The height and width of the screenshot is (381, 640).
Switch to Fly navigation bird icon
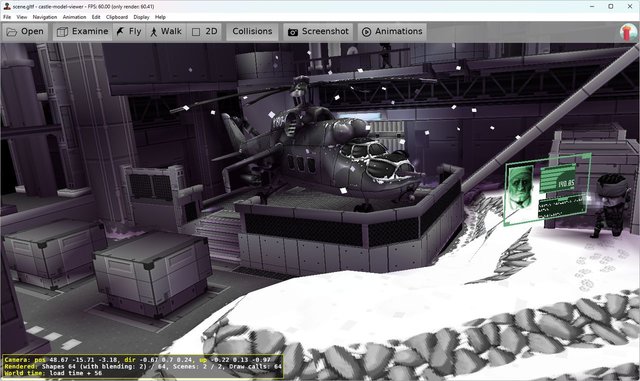(120, 31)
